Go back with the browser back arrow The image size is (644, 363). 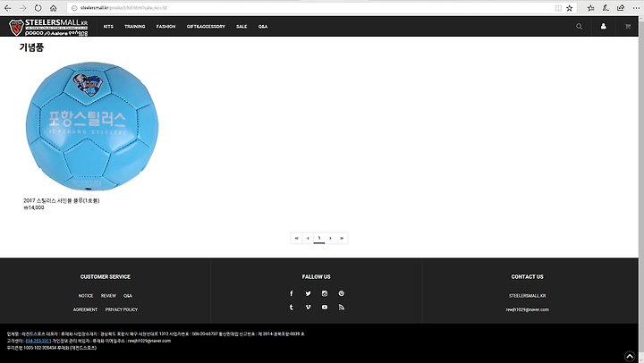(x=8, y=8)
